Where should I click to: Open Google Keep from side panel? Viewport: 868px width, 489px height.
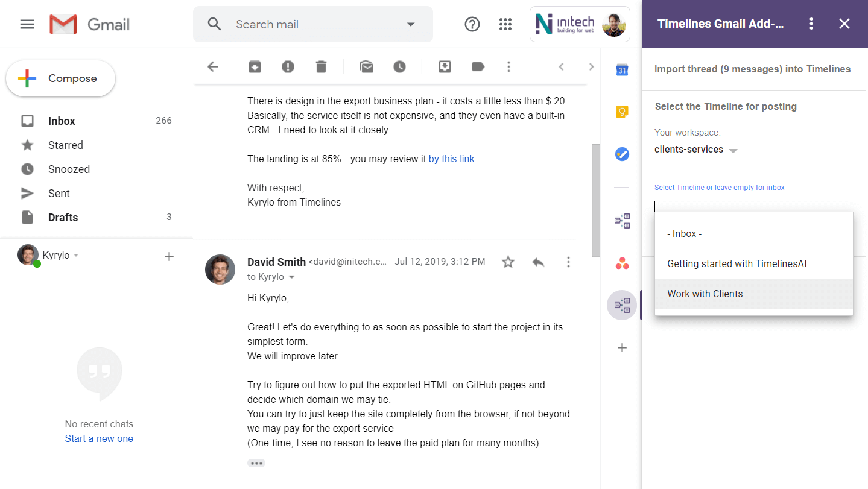pyautogui.click(x=622, y=112)
